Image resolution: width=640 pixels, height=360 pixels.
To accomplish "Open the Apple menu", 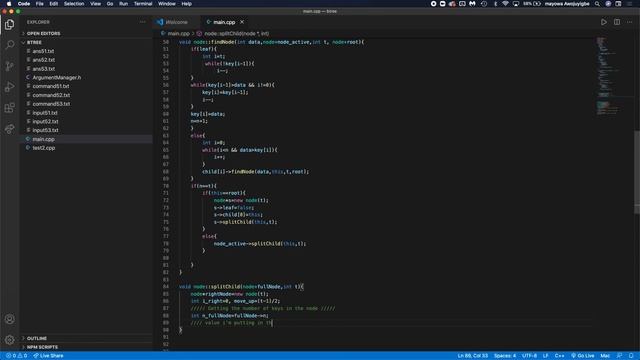I will 9,4.
